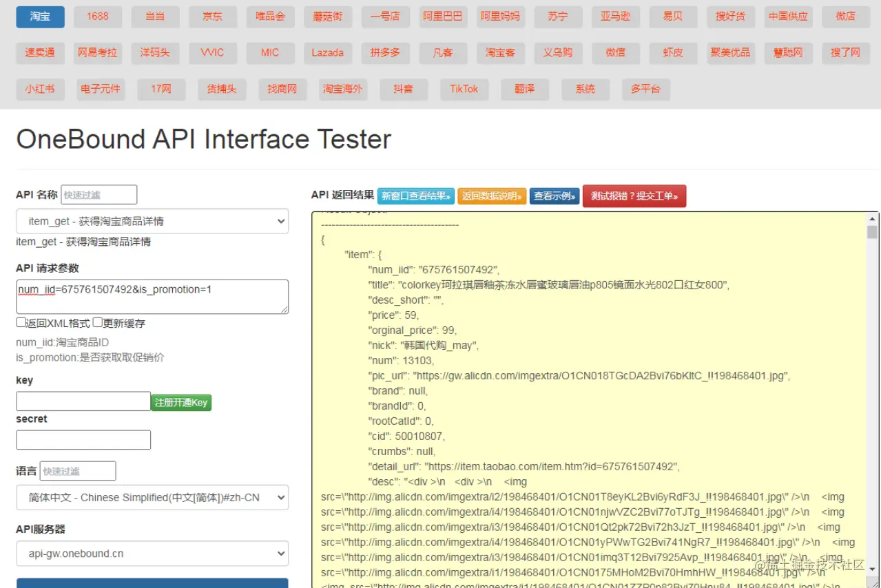Click the 查看示例 button
Screen dimensions: 881x588
tap(554, 196)
